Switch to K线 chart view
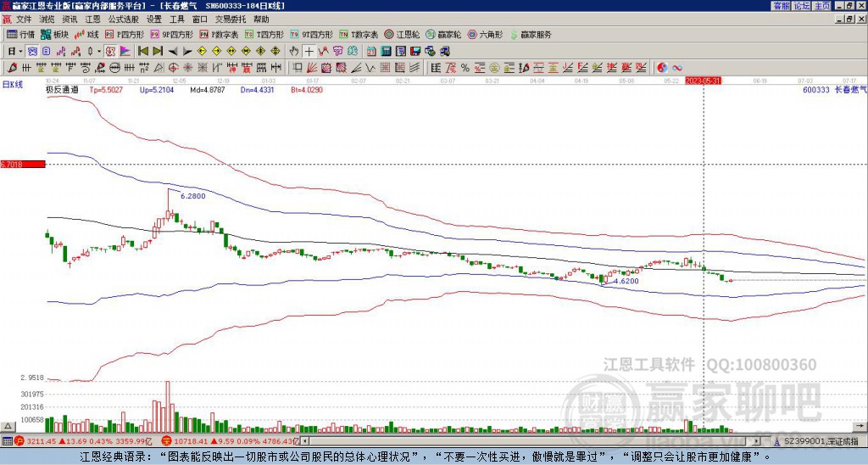This screenshot has height=465, width=868. [87, 34]
